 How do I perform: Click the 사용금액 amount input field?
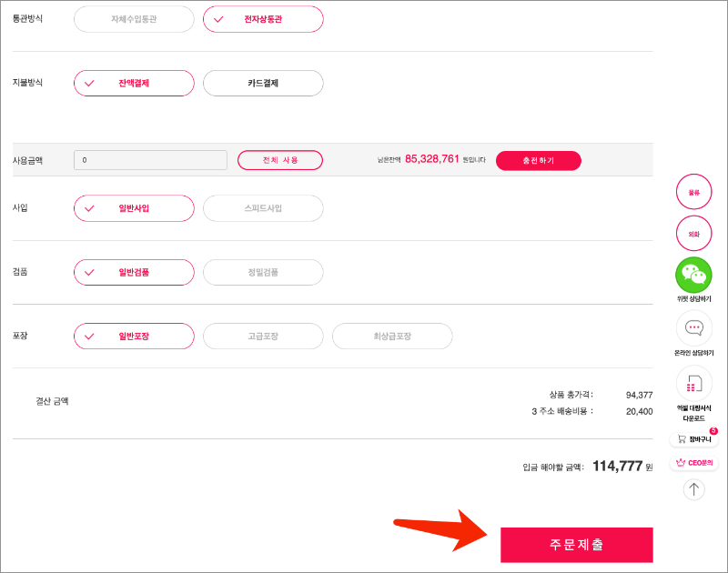coord(150,160)
